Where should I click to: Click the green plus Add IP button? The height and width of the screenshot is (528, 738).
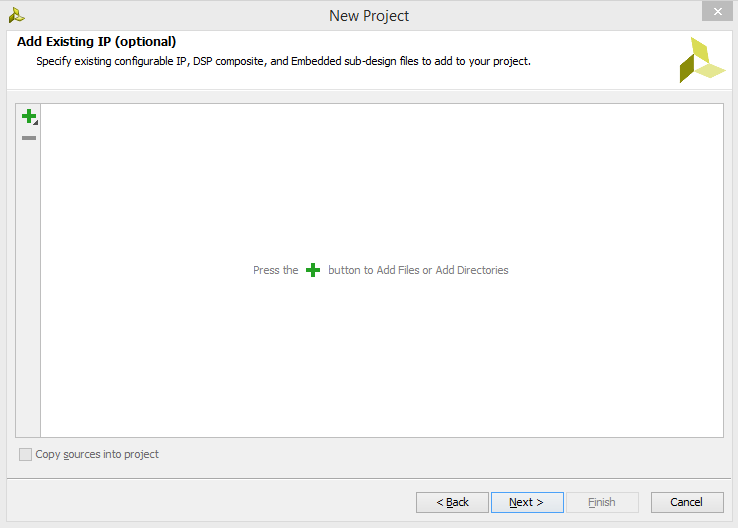(x=29, y=116)
